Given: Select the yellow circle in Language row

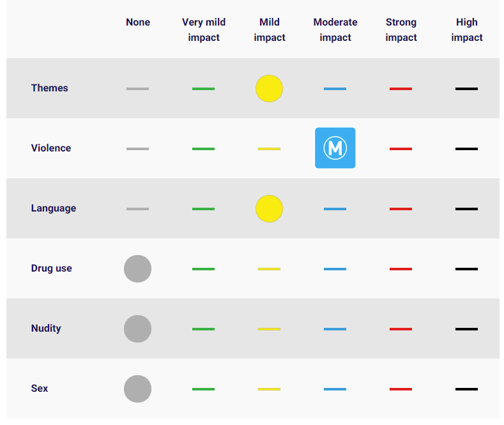Looking at the screenshot, I should pos(269,208).
